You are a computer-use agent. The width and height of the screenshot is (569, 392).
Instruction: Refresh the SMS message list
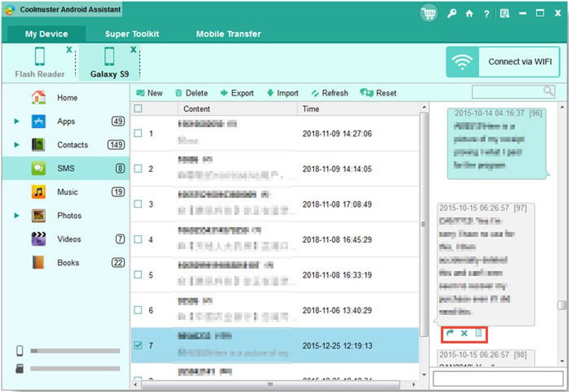pos(329,93)
